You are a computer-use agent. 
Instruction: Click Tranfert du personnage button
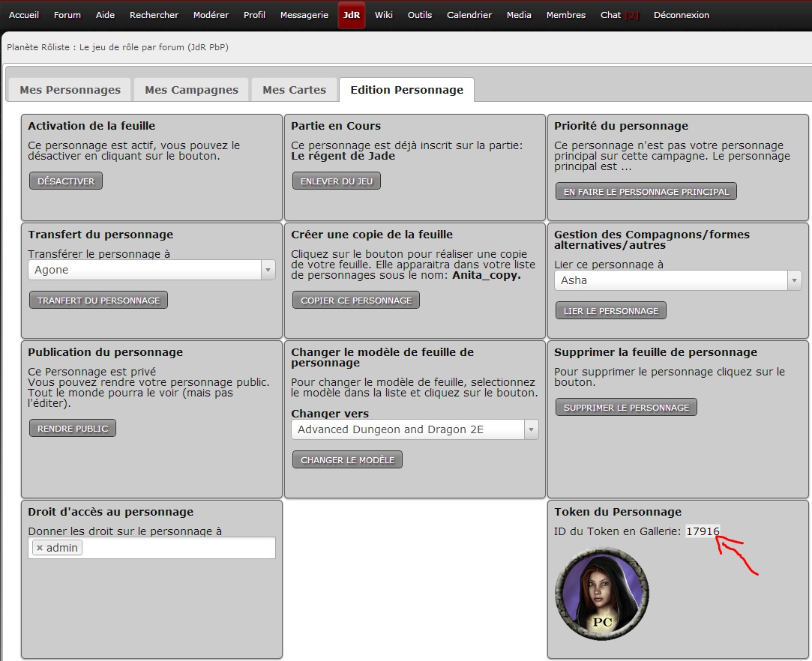coord(98,301)
